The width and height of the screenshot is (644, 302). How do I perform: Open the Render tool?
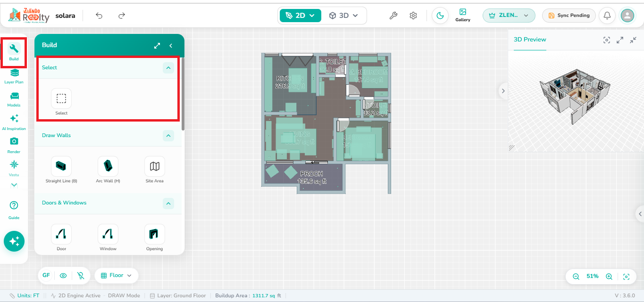click(x=14, y=145)
